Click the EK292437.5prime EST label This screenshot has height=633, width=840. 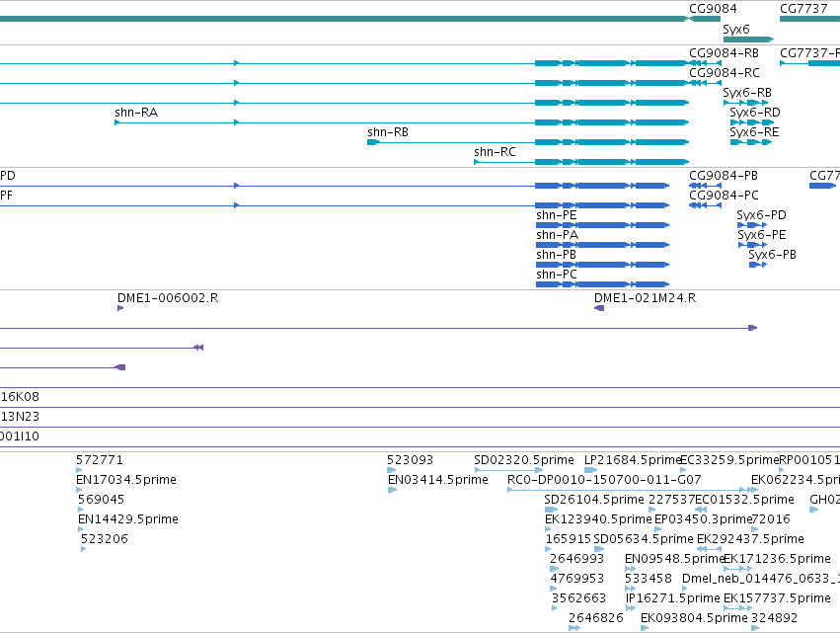(750, 540)
